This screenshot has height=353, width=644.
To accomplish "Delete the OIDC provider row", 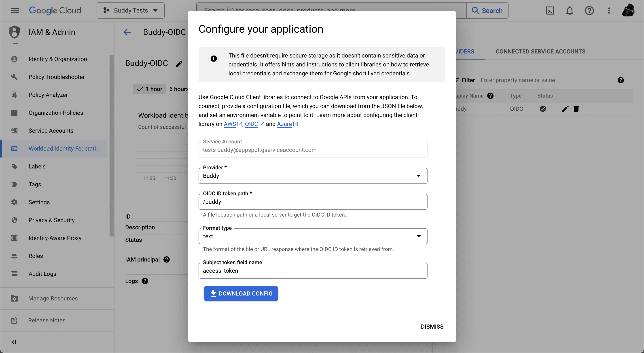I will (x=576, y=109).
